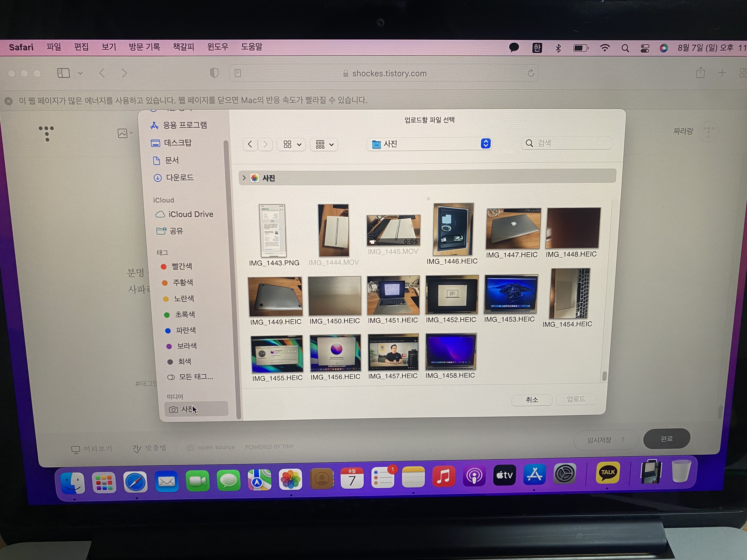Viewport: 747px width, 560px height.
Task: Open Contacts from the Dock
Action: tap(322, 479)
